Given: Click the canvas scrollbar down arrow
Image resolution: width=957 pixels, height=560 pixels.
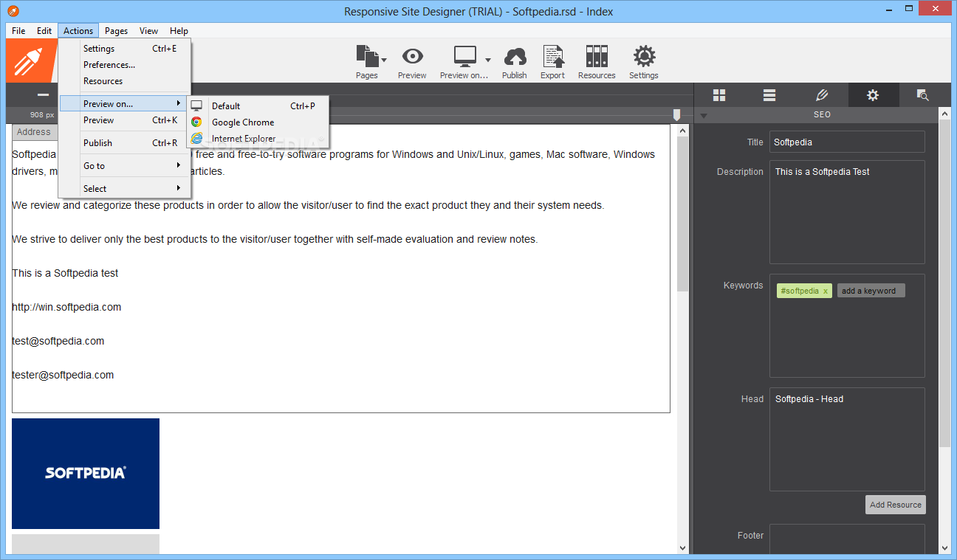Looking at the screenshot, I should pyautogui.click(x=683, y=548).
